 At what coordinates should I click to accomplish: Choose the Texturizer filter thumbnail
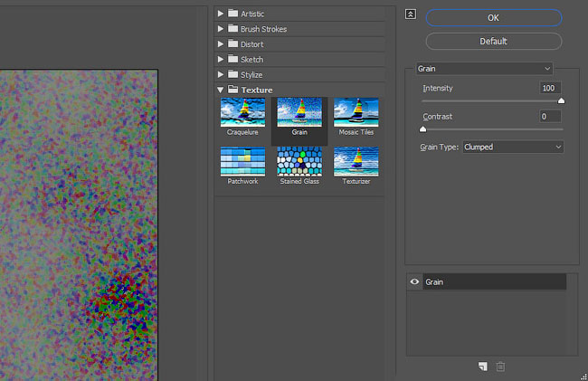(356, 162)
